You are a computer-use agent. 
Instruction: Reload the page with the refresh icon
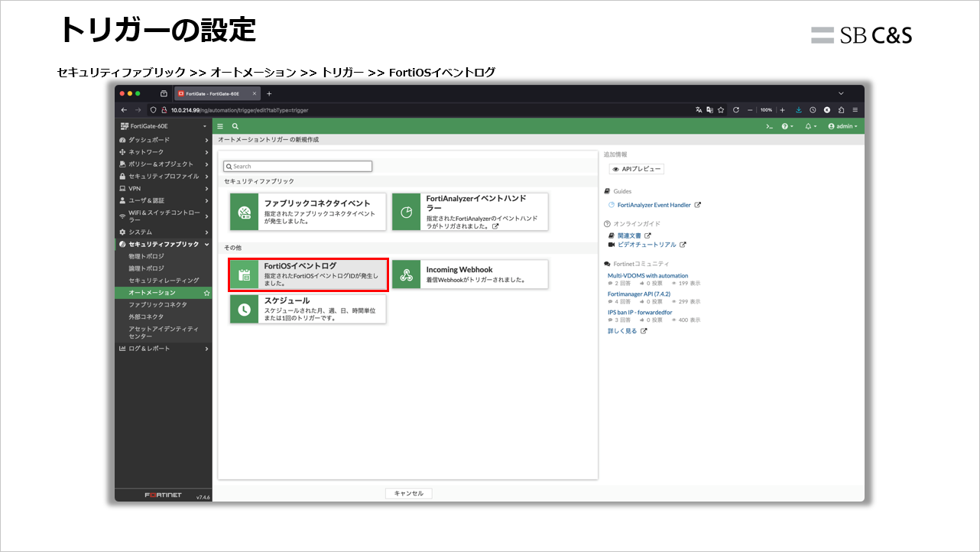[735, 110]
